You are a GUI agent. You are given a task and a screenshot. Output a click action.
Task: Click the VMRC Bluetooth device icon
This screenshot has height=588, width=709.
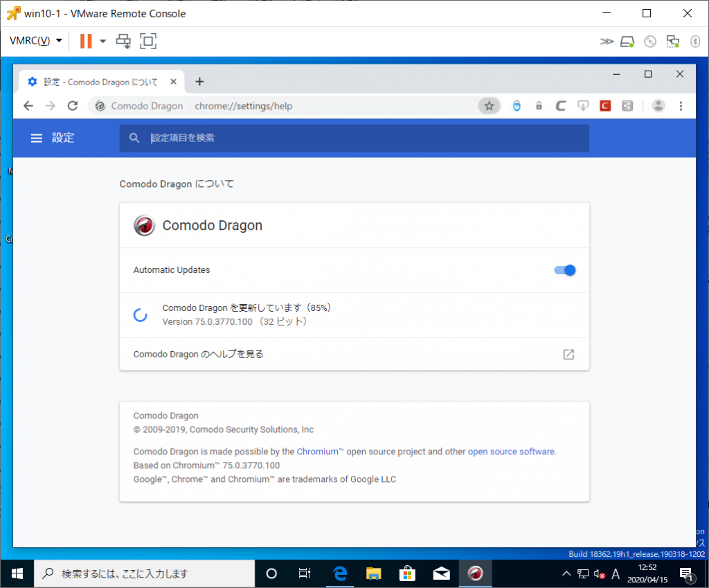695,42
